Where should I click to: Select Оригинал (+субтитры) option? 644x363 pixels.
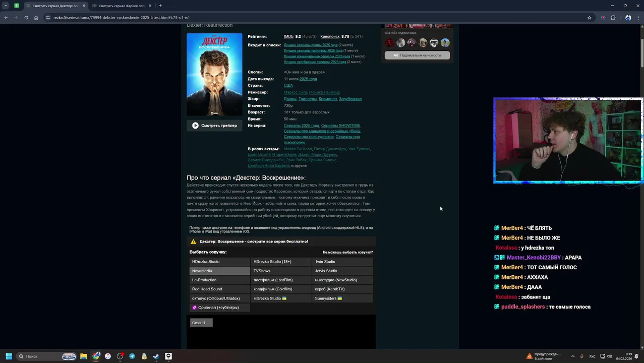pyautogui.click(x=220, y=307)
